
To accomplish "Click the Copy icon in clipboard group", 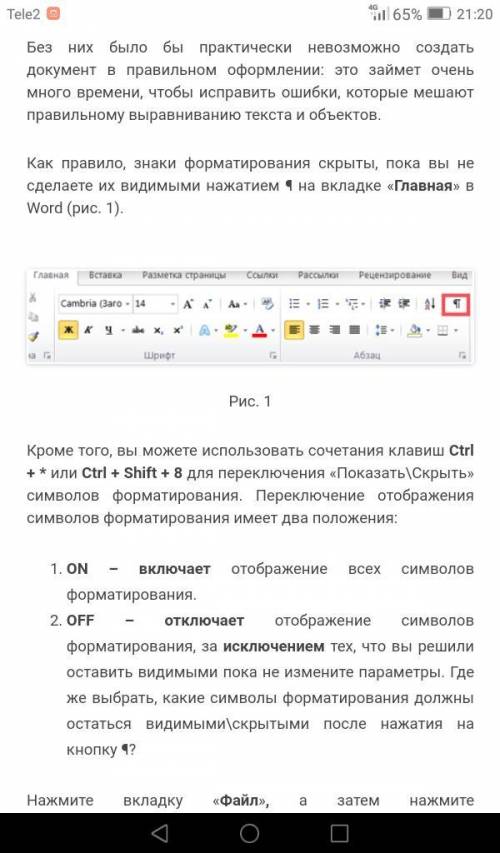I will point(33,317).
